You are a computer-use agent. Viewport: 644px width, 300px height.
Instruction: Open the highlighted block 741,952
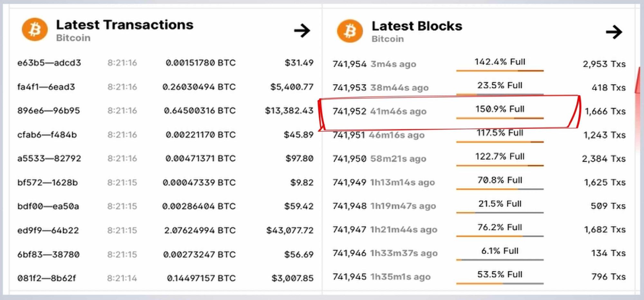pos(349,111)
